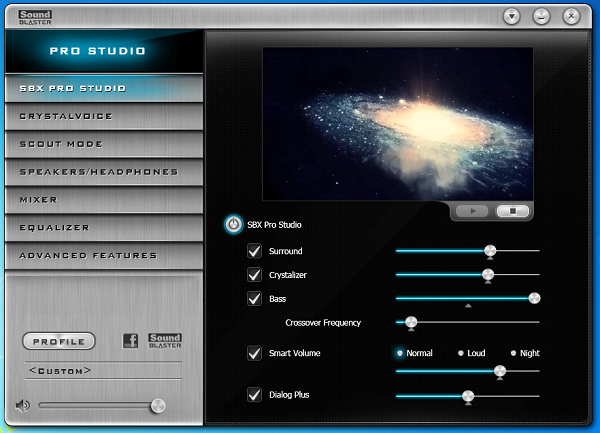Mute via the speaker volume icon
Screen dimensions: 600x433
point(23,405)
